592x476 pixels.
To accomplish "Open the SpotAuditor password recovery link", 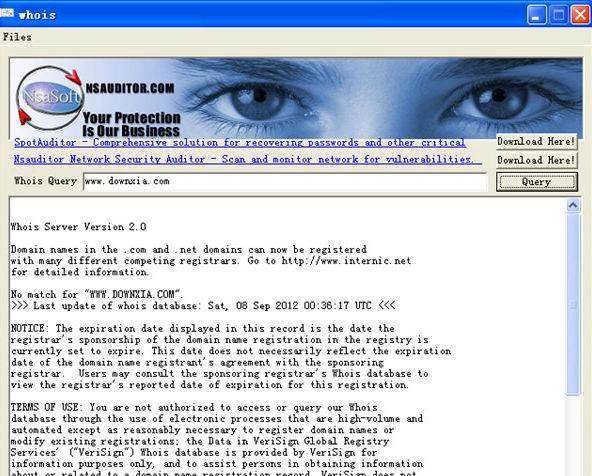I will coord(240,143).
